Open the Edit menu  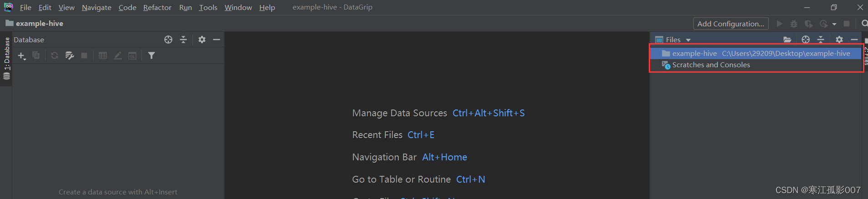pos(45,7)
